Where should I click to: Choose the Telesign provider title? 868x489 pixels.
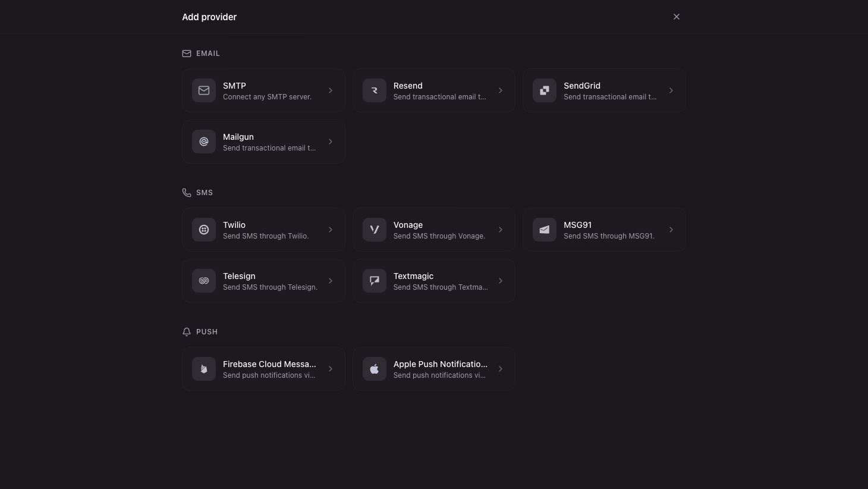pos(239,276)
